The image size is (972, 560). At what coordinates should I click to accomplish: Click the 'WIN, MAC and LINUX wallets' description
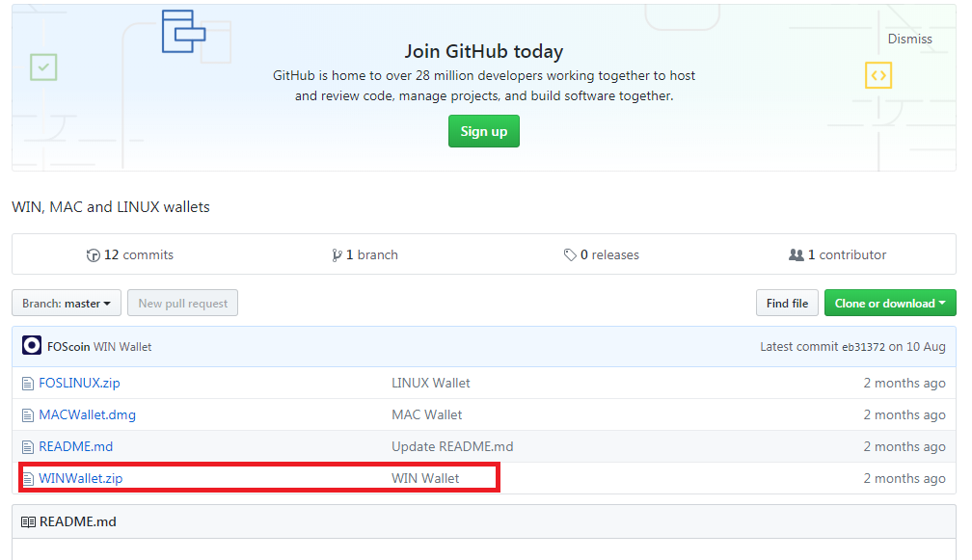(x=111, y=207)
